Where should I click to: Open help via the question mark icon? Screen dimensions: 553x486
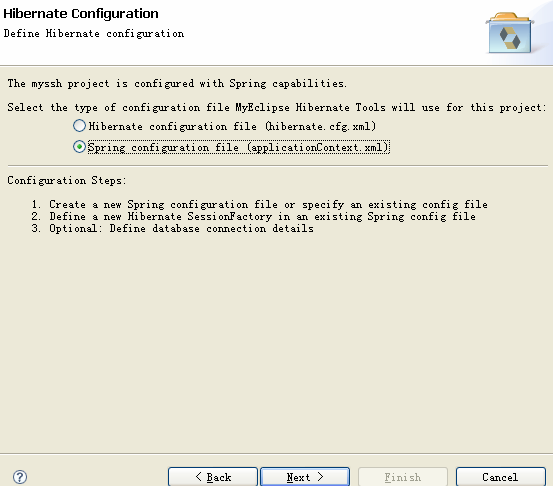(20, 477)
